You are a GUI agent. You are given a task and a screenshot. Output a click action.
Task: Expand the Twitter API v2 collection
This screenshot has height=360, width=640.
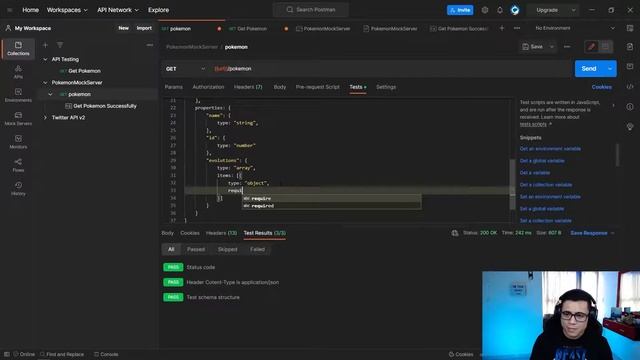pos(45,118)
